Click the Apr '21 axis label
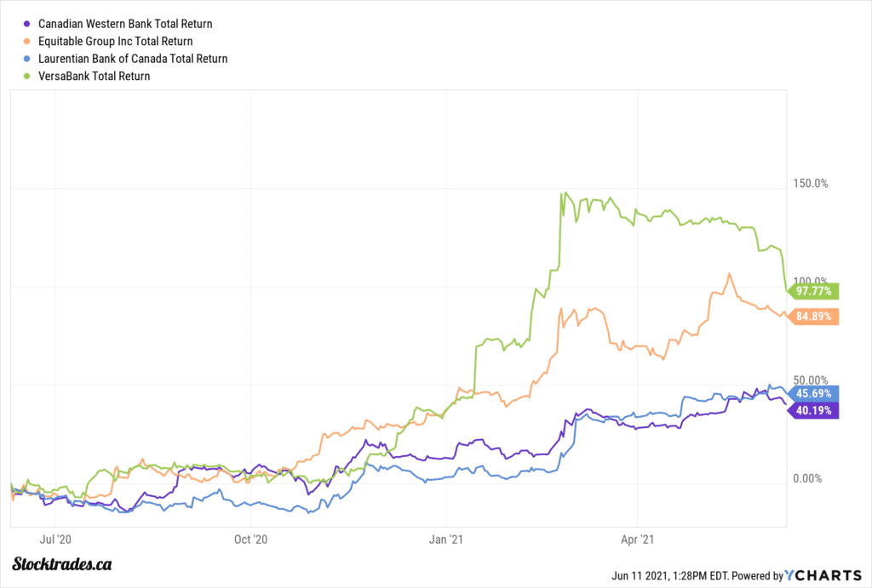872x588 pixels. pos(638,539)
